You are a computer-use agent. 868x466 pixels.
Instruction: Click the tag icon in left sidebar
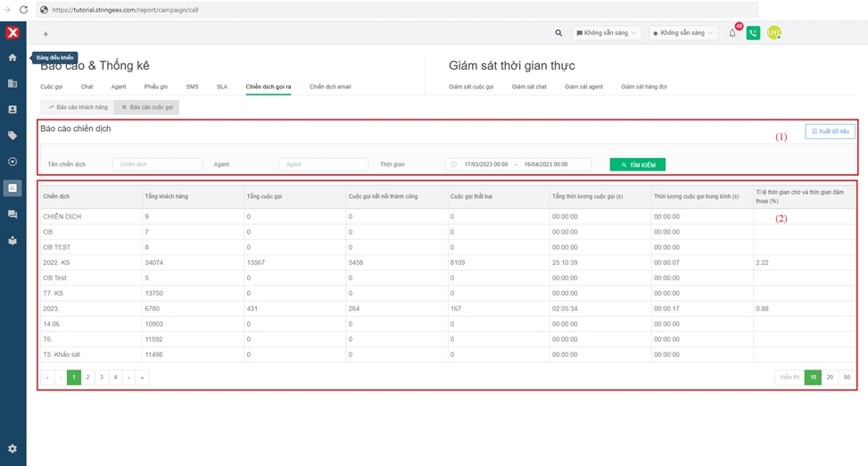coord(12,136)
